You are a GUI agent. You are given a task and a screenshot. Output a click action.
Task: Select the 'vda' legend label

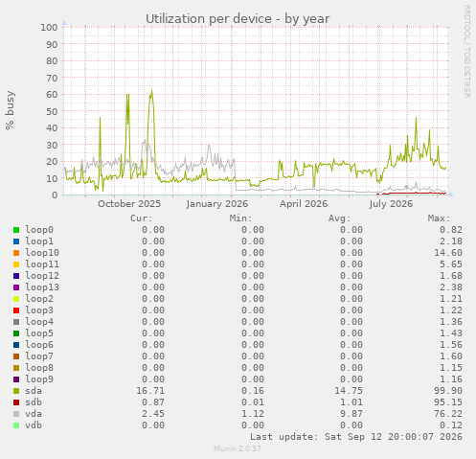(x=34, y=414)
